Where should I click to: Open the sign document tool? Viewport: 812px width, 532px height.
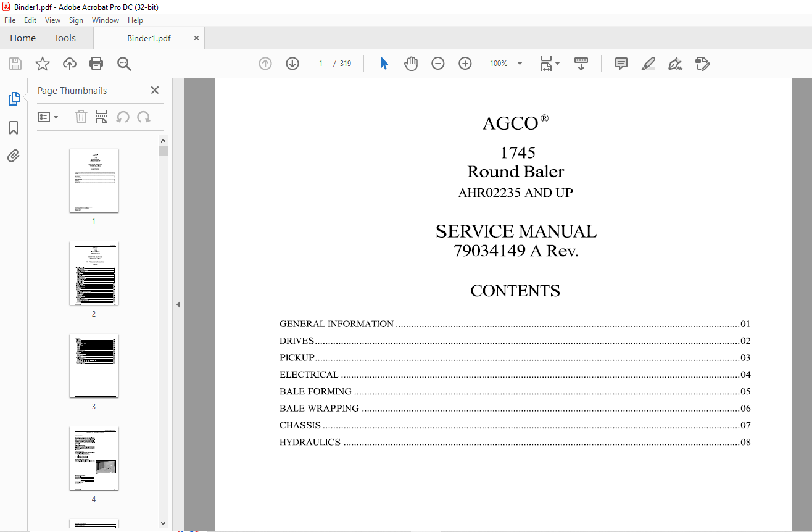click(675, 64)
